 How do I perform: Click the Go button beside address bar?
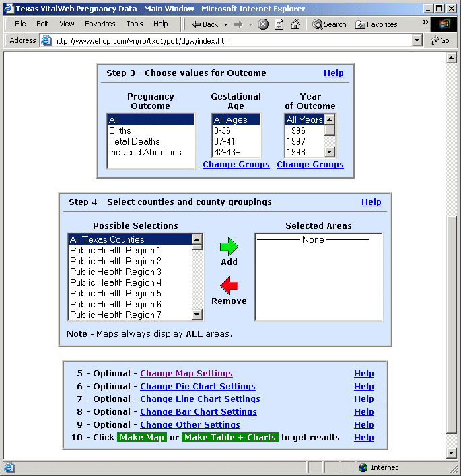(x=440, y=40)
